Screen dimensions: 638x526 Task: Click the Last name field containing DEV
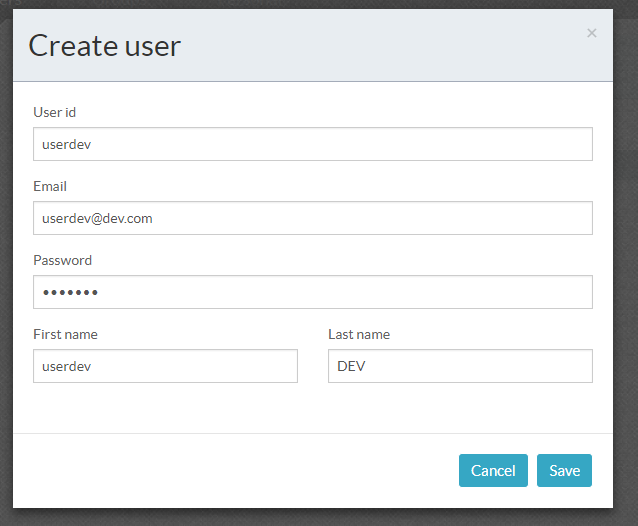460,366
